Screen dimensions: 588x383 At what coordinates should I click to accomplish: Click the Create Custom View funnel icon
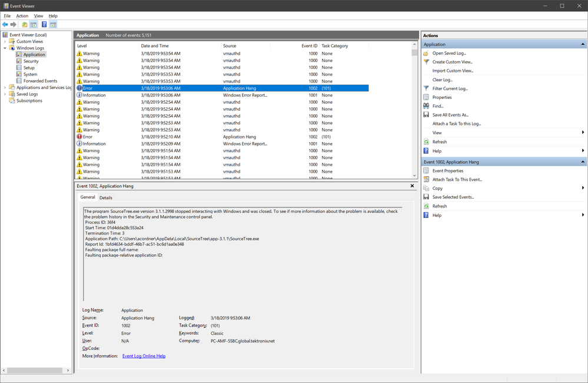[426, 62]
